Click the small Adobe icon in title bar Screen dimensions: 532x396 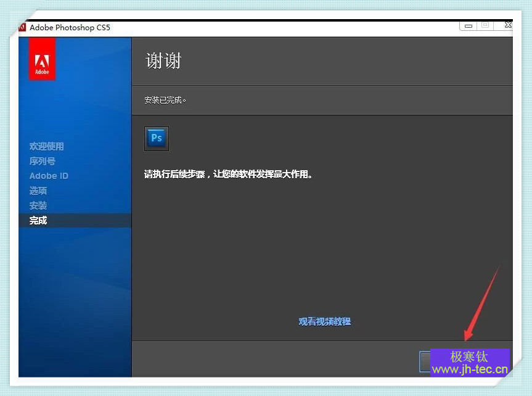22,27
